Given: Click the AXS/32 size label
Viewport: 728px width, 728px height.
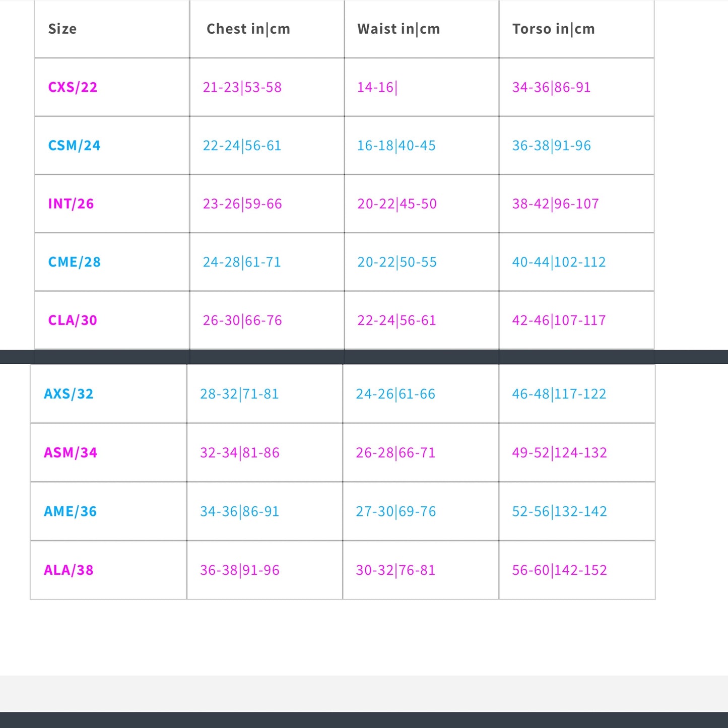Looking at the screenshot, I should click(x=69, y=394).
